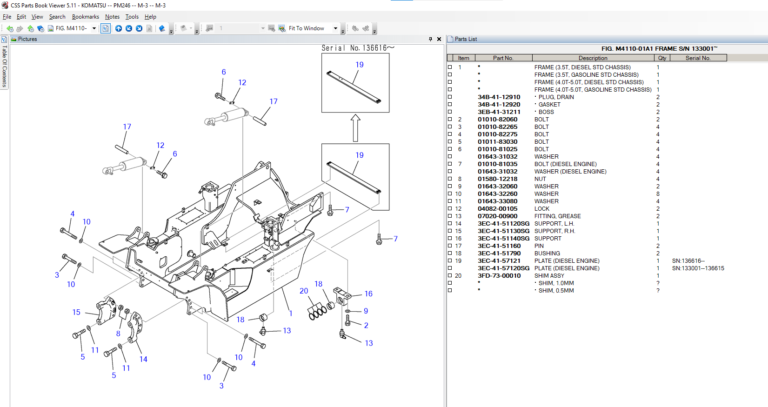
Task: Click the highlighted icon right of the FIG. dropdown
Action: [x=106, y=28]
